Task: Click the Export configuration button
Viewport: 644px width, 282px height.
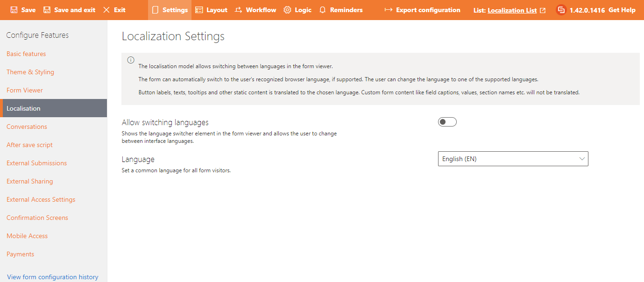Action: 422,10
